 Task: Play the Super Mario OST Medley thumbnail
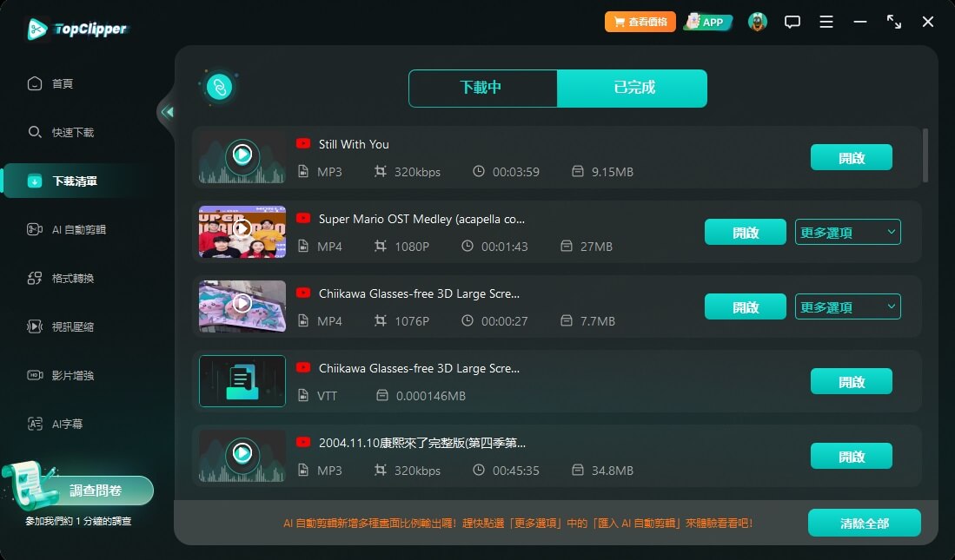coord(242,231)
